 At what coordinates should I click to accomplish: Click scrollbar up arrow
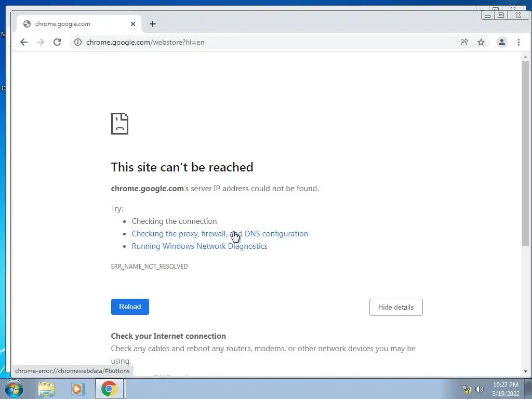pyautogui.click(x=526, y=56)
